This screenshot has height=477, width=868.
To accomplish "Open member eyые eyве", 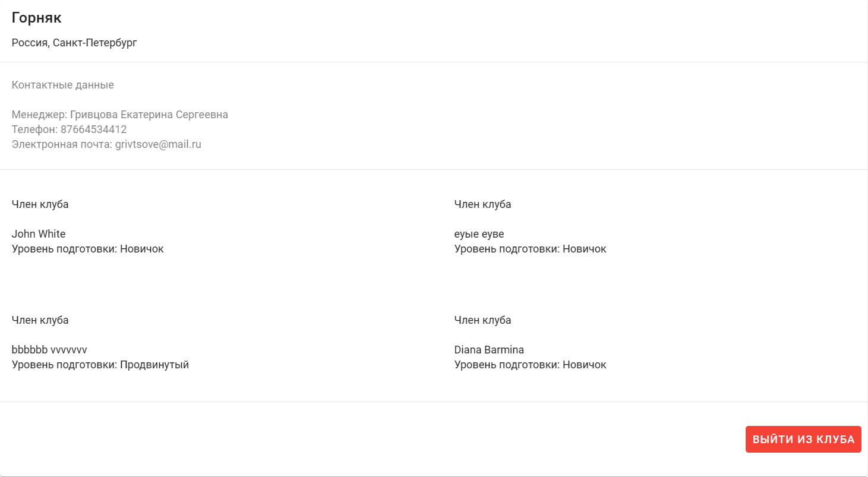I will pos(479,234).
